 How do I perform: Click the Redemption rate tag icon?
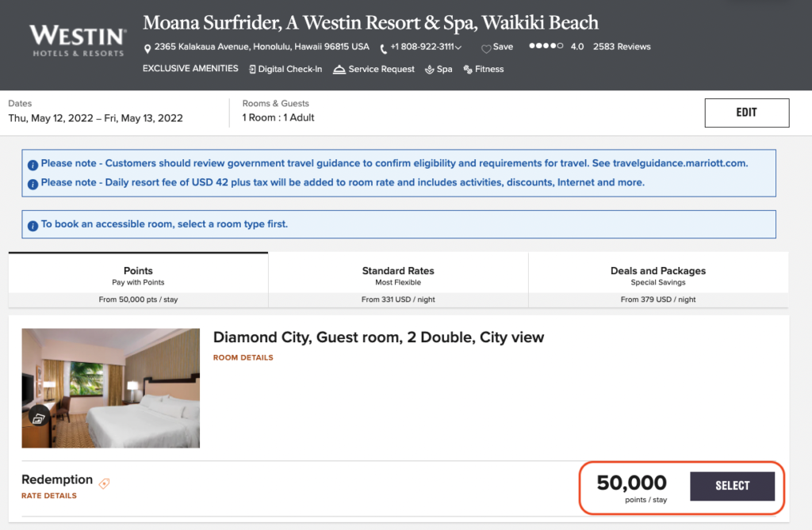105,482
